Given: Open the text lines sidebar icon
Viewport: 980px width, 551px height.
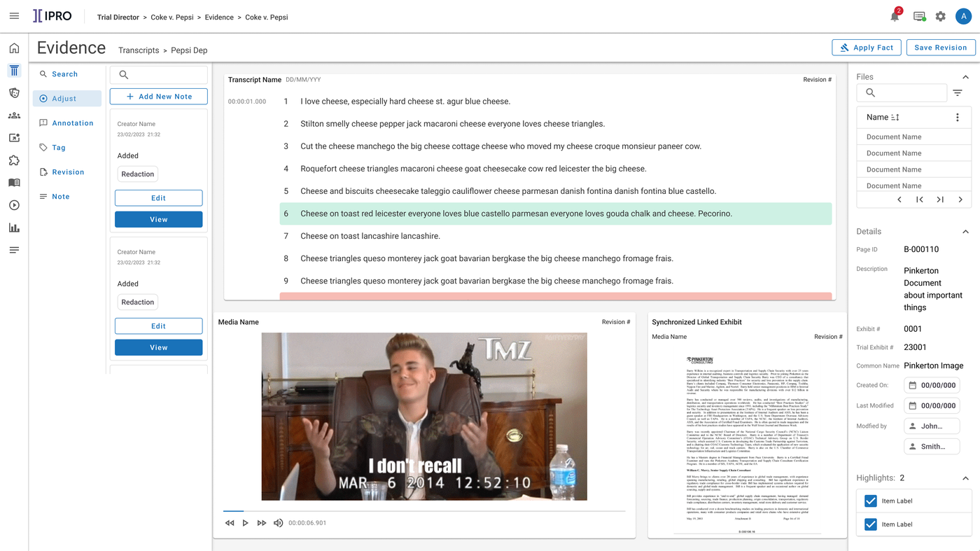Looking at the screenshot, I should (14, 250).
